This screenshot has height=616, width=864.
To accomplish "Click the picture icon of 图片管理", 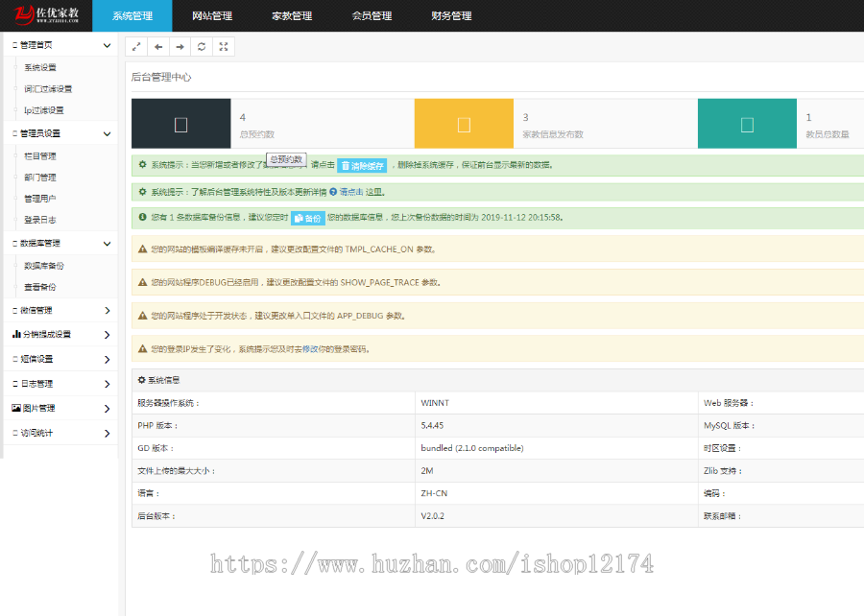I will coord(16,408).
